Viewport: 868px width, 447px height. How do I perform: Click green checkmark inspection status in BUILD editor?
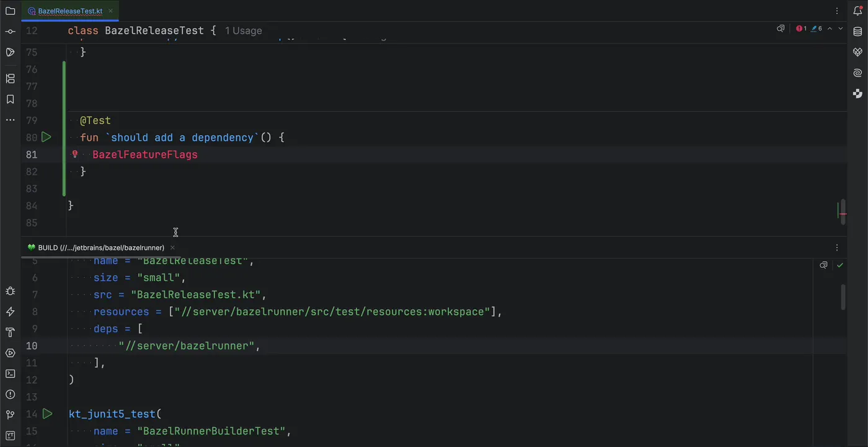[x=839, y=265]
